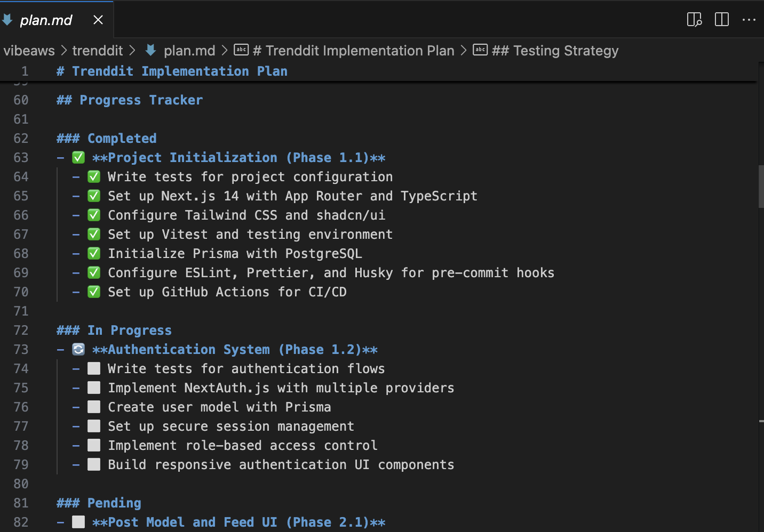Open the trenddit folder breadcrumb

98,51
